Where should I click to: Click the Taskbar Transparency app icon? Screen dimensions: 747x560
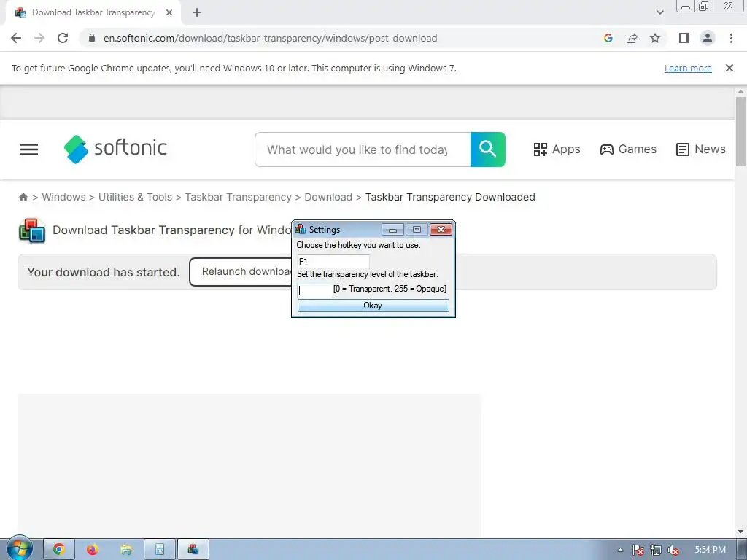[x=32, y=230]
